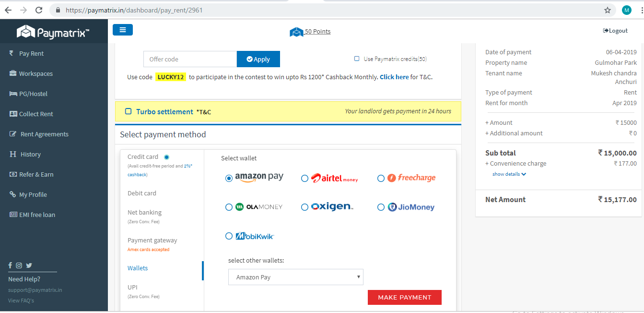Click the MAKE PAYMENT button
The height and width of the screenshot is (313, 644).
pos(405,297)
